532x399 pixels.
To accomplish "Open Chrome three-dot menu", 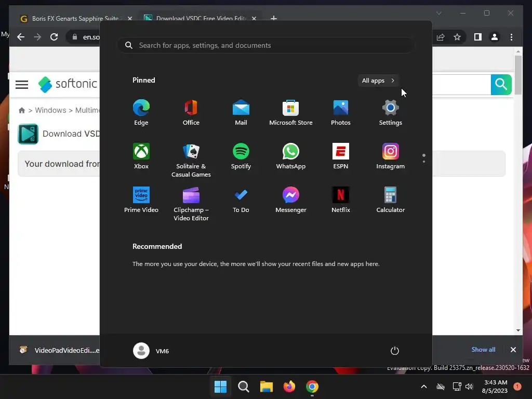I will coord(511,37).
